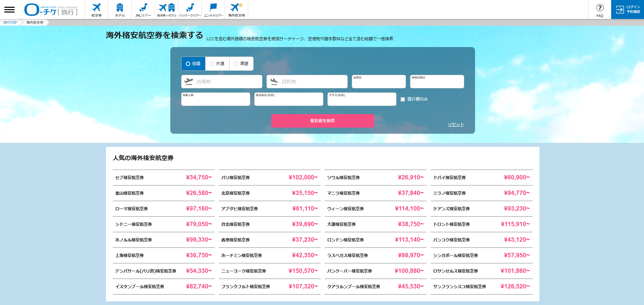Open セブ格安航空券 at ¥34,750
The width and height of the screenshot is (644, 305).
tap(164, 177)
